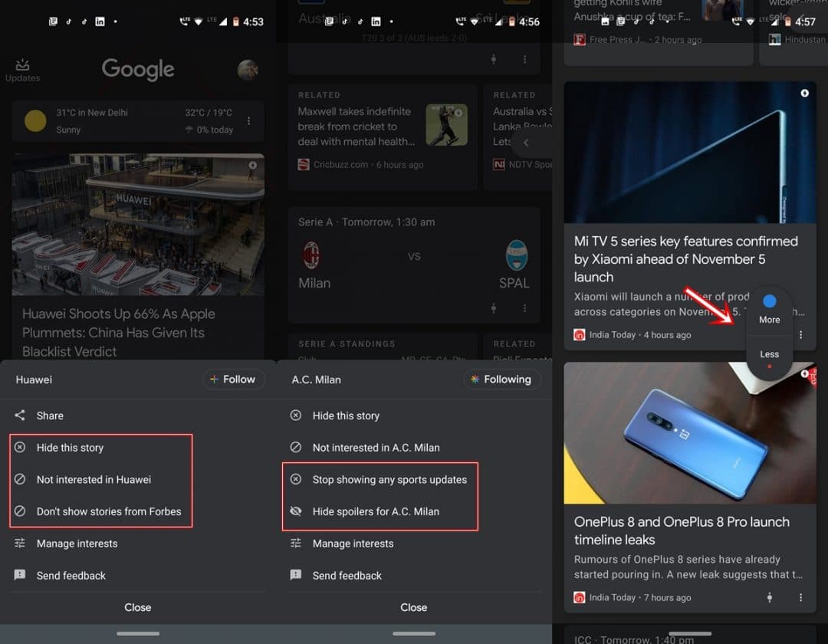Select Don't show stories from Forbes
The width and height of the screenshot is (828, 644).
click(x=108, y=511)
